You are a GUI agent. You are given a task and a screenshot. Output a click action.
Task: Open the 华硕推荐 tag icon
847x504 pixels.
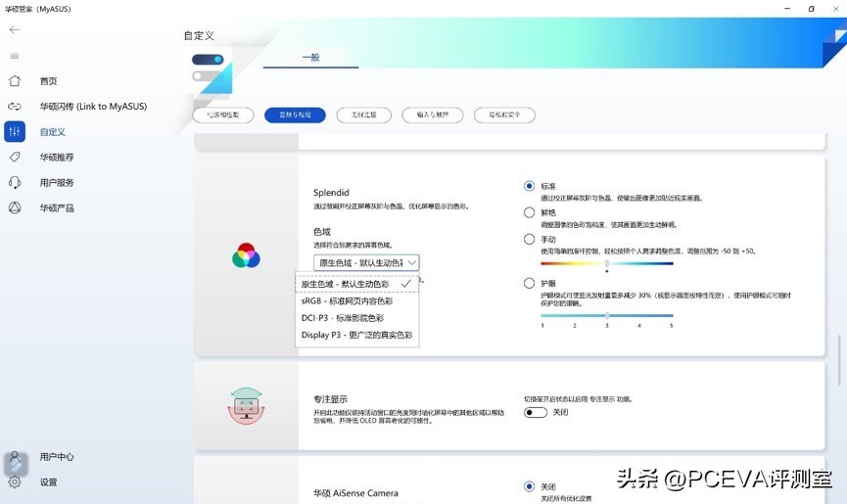tap(15, 157)
